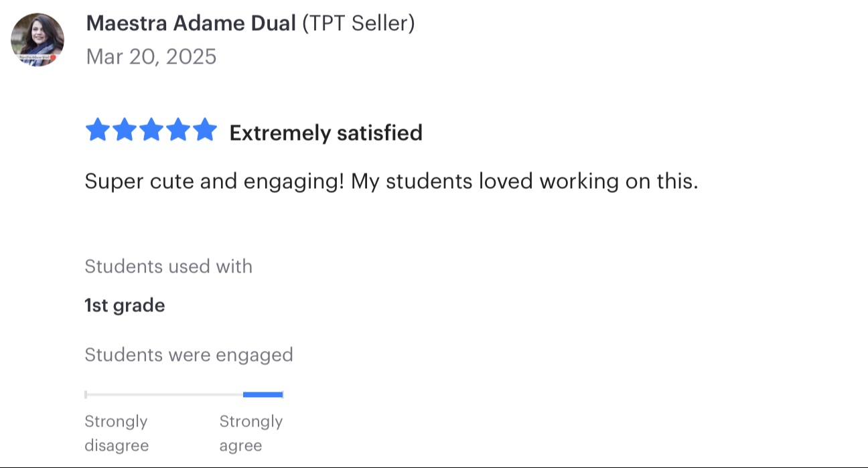Click the left end marker of the engagement bar

[x=86, y=395]
